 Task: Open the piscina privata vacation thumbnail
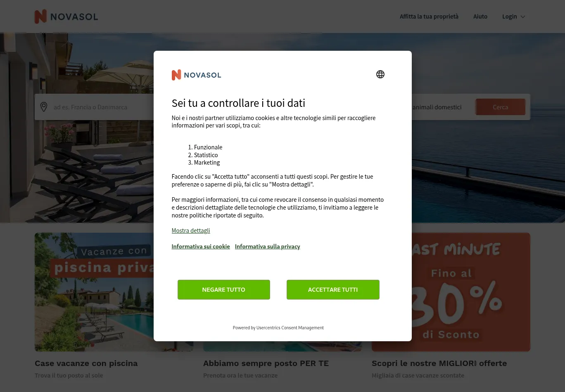(94, 292)
